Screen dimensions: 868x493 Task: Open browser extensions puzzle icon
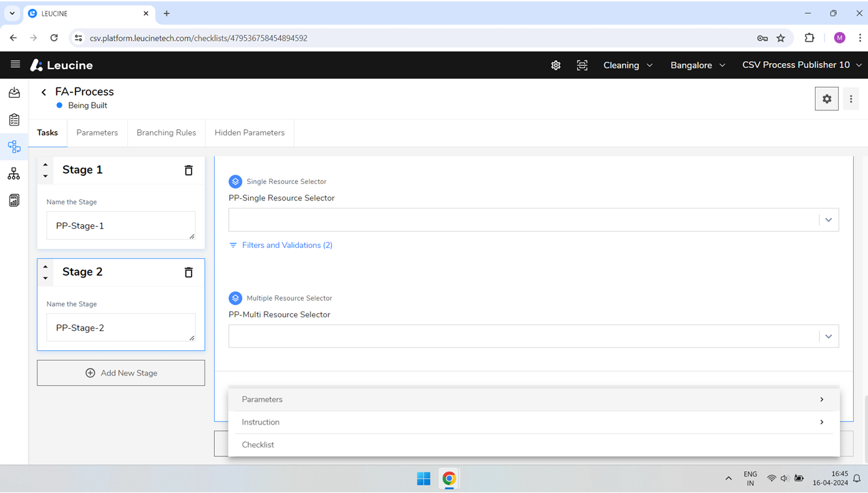tap(810, 38)
